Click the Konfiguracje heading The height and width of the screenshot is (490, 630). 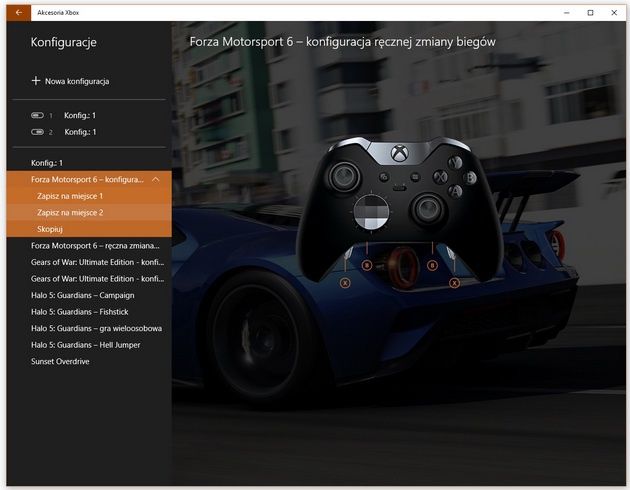[63, 42]
